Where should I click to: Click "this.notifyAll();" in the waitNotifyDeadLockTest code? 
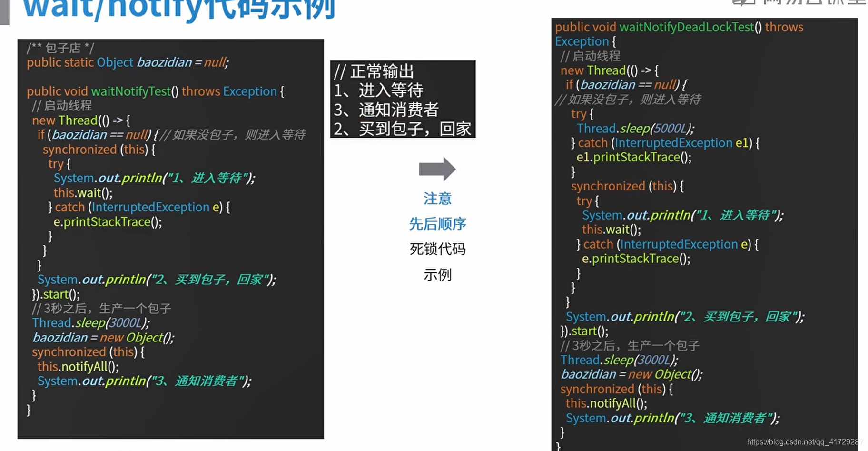[606, 403]
